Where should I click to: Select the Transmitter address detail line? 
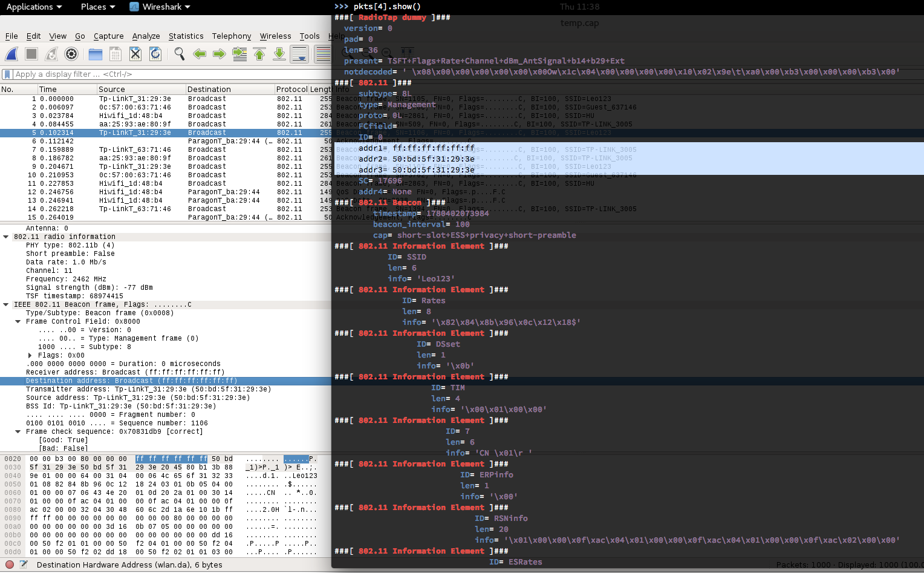click(x=149, y=389)
